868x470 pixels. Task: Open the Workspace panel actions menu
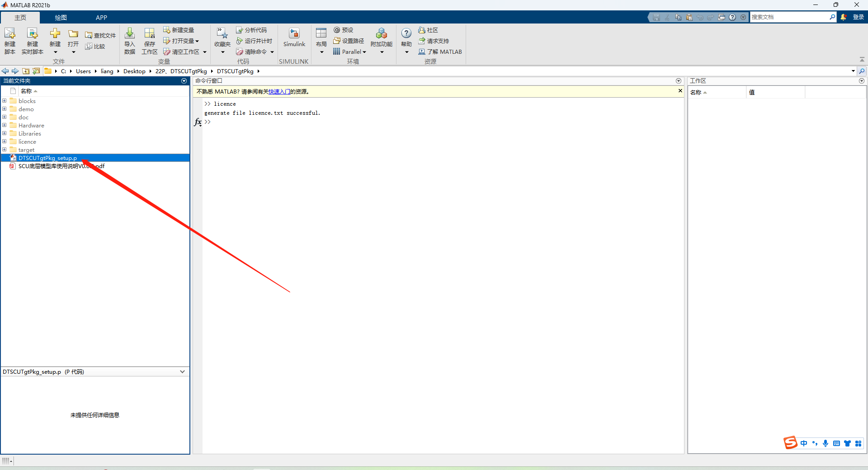pyautogui.click(x=862, y=81)
